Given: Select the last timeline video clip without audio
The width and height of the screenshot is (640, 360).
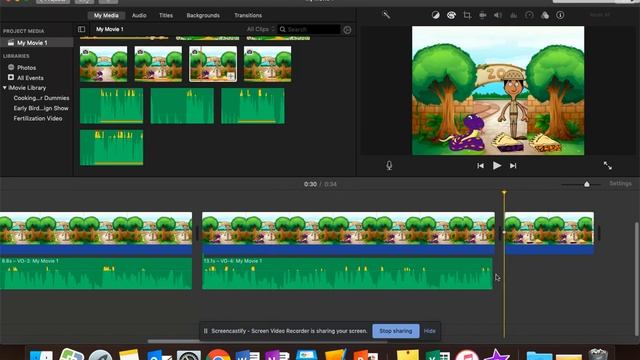Looking at the screenshot, I should coord(549,233).
